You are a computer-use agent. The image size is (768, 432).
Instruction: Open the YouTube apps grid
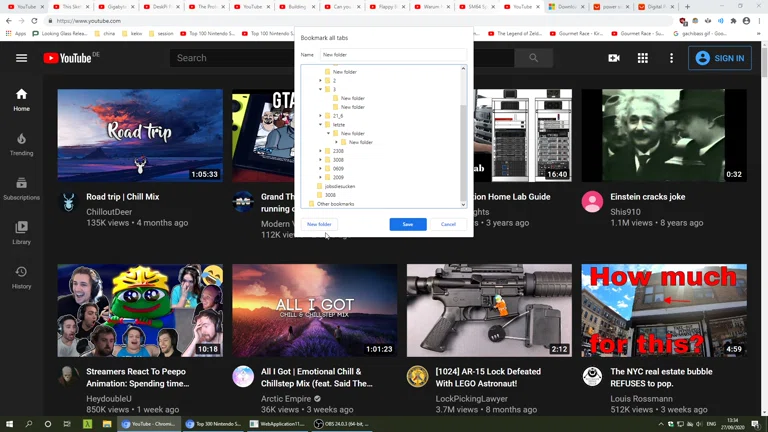[x=643, y=58]
